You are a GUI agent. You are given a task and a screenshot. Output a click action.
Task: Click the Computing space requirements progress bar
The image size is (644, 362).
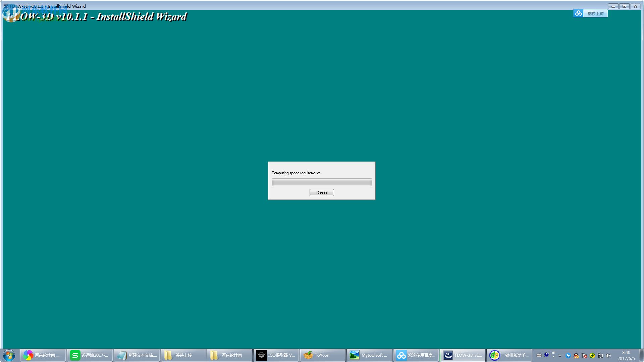322,182
